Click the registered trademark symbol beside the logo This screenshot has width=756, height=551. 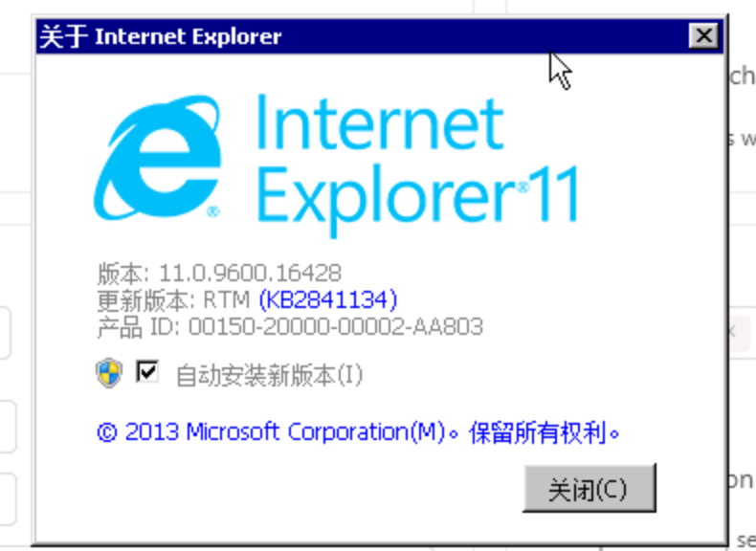pos(213,211)
